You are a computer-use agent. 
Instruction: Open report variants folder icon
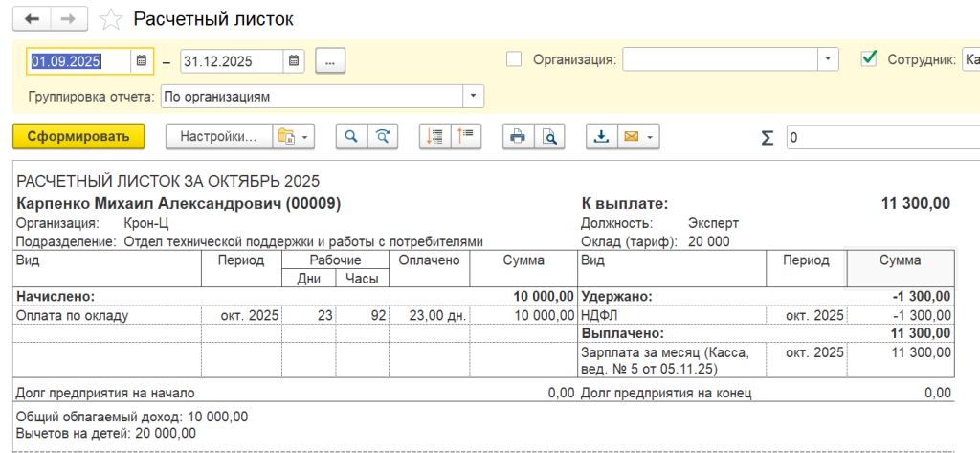(x=286, y=136)
